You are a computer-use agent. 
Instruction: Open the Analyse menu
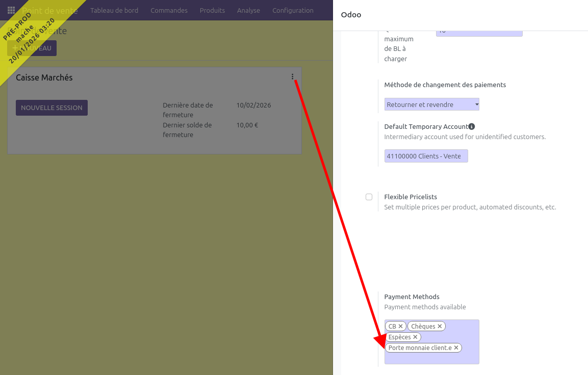248,10
